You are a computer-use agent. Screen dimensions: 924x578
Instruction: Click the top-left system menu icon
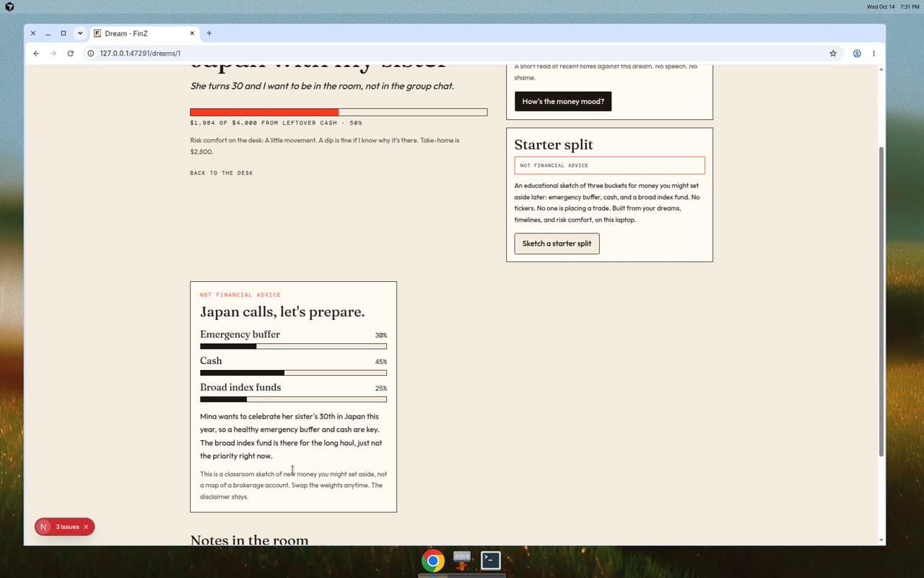[9, 7]
